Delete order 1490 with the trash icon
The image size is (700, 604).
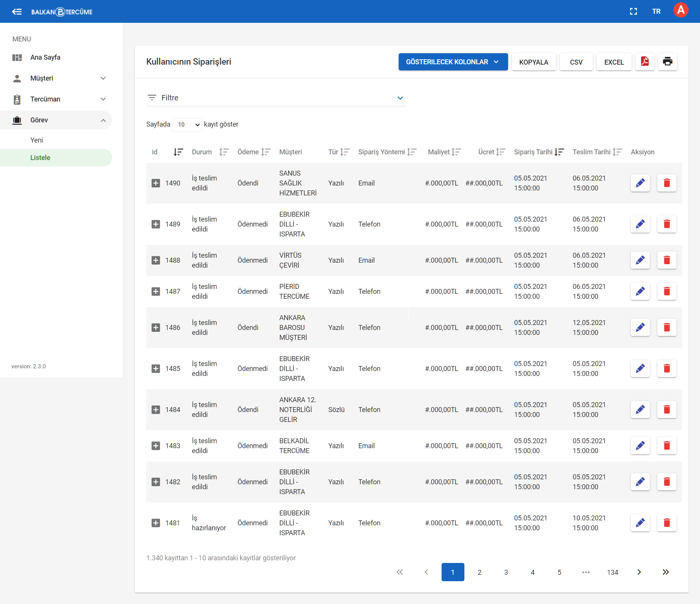[x=667, y=183]
